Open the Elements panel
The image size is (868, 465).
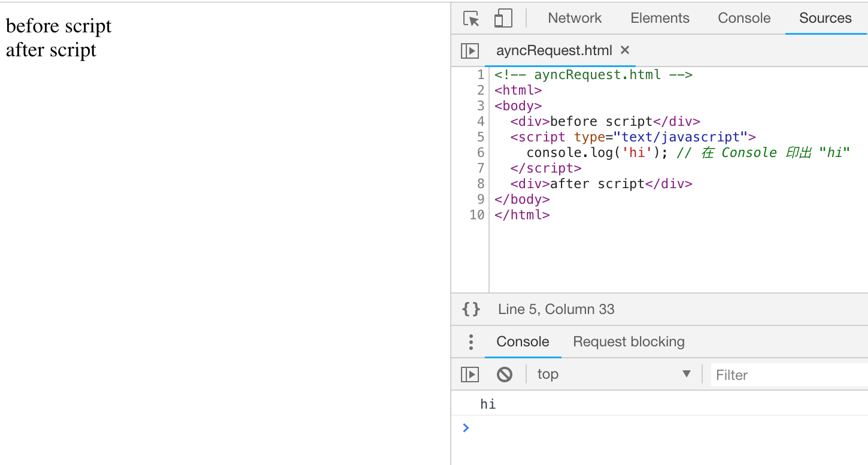pyautogui.click(x=660, y=18)
